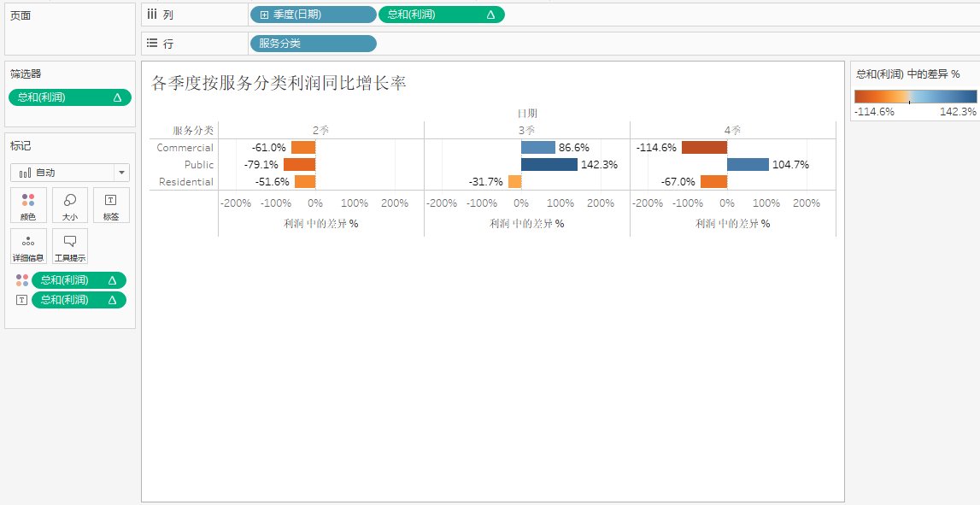Click label icon beside 总和(利润) marks pill
The width and height of the screenshot is (980, 505).
point(22,300)
